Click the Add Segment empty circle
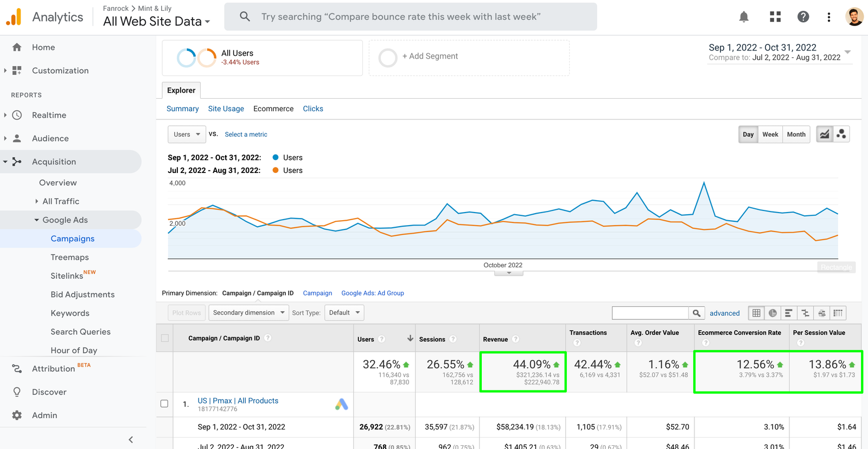 pos(388,57)
